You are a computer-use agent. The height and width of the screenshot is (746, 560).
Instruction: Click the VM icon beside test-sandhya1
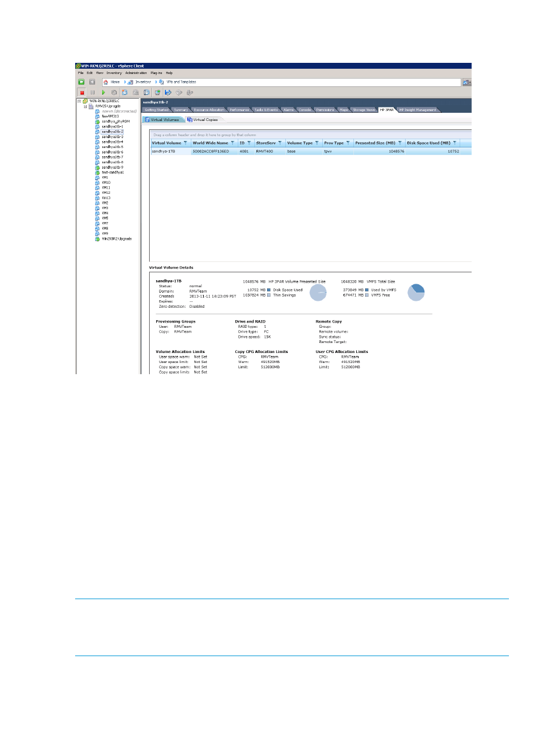(97, 173)
